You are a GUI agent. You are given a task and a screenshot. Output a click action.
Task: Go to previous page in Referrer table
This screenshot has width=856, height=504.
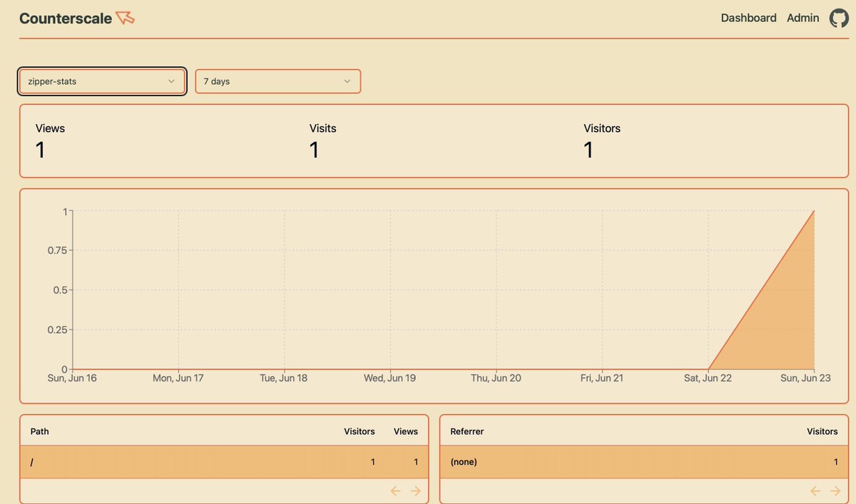coord(816,490)
